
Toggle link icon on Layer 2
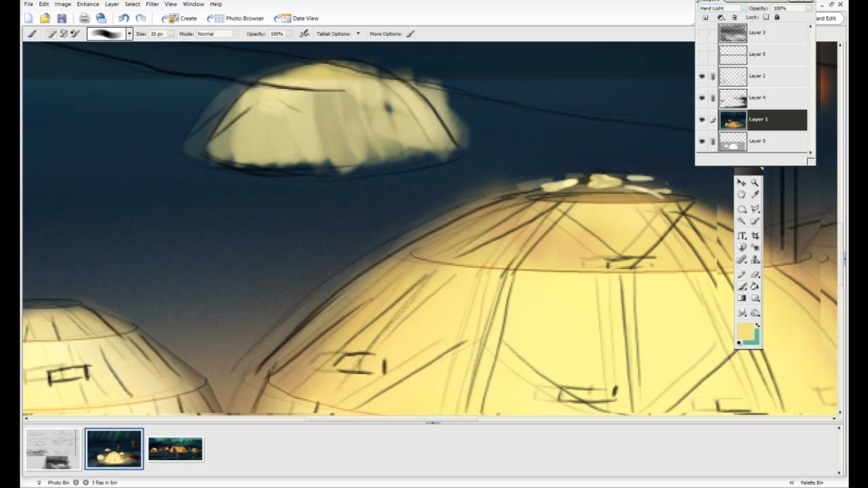coord(713,76)
